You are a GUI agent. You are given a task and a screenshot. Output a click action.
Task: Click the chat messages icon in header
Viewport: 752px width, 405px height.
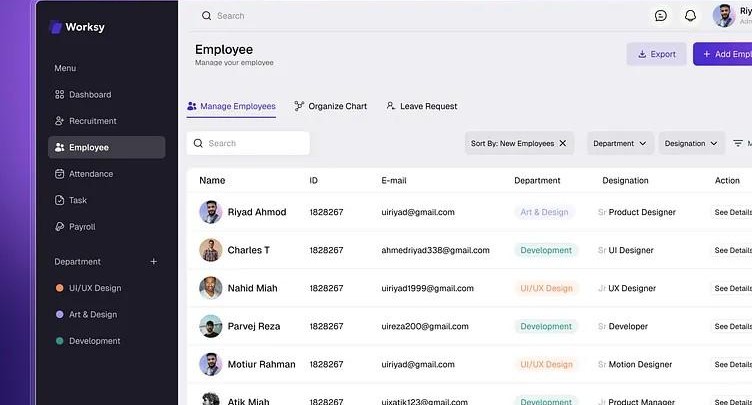(x=661, y=16)
